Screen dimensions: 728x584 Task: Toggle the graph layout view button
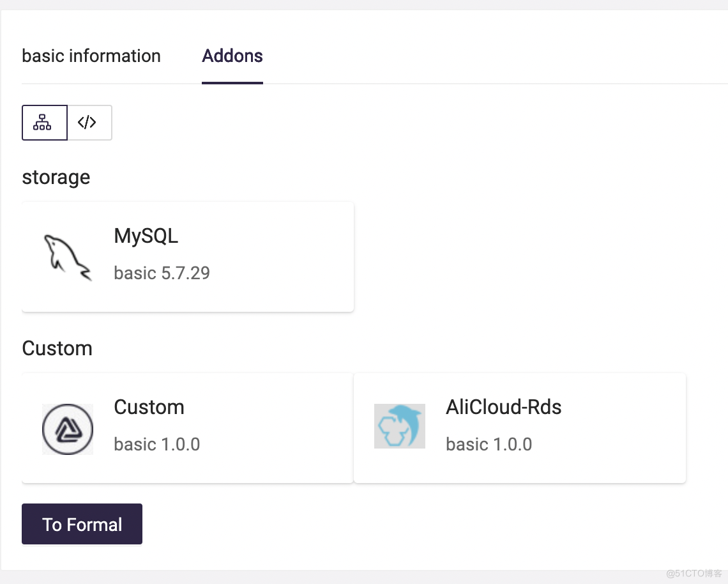pos(44,122)
